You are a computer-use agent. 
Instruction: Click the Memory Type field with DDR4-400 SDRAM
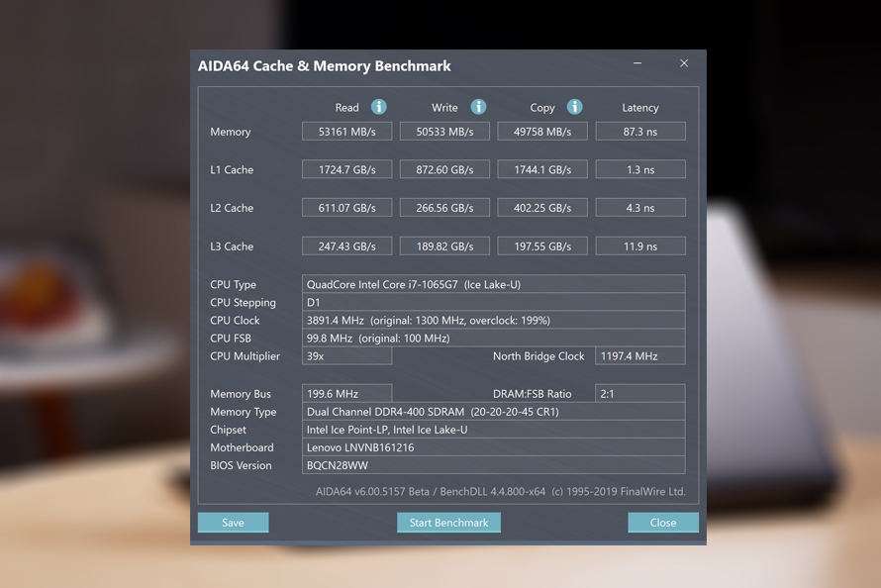click(493, 412)
